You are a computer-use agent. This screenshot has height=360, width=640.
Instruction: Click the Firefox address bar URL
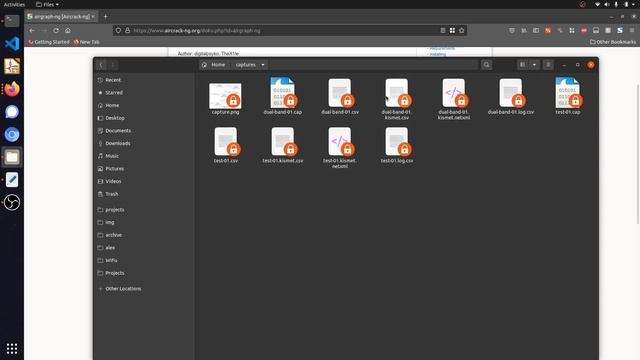point(197,31)
